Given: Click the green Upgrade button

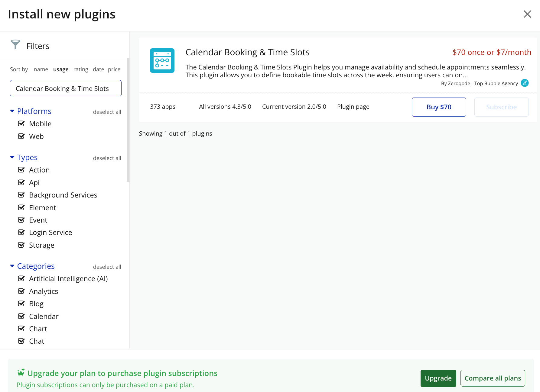Looking at the screenshot, I should coord(438,378).
